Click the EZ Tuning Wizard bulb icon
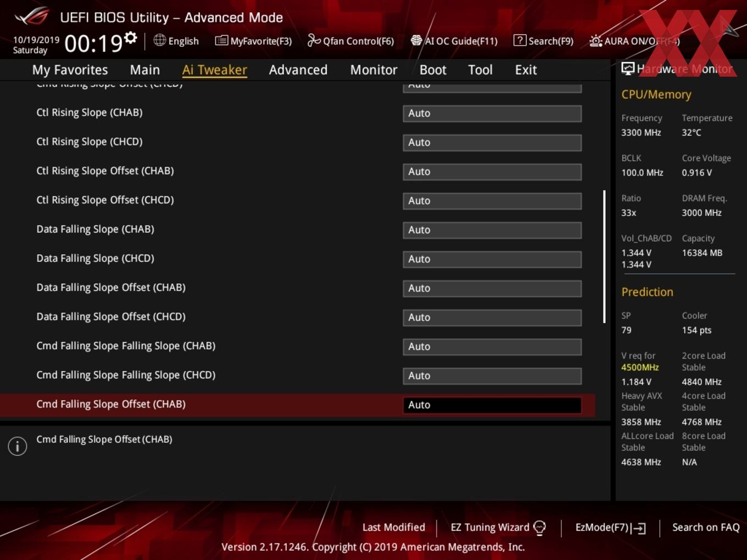 pos(539,528)
